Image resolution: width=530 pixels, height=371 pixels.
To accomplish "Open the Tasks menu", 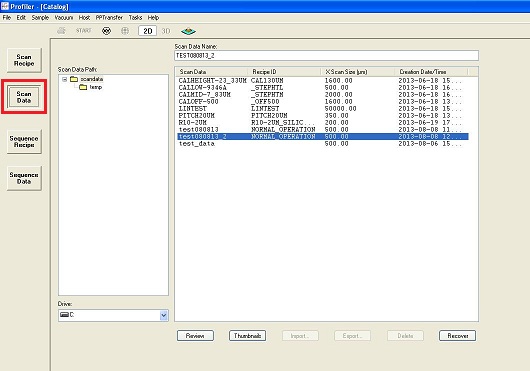I will tap(135, 18).
